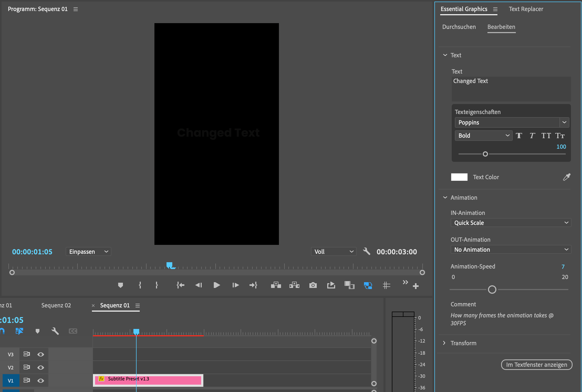This screenshot has height=392, width=582.
Task: Switch to the Durchsuchen tab
Action: pyautogui.click(x=459, y=27)
